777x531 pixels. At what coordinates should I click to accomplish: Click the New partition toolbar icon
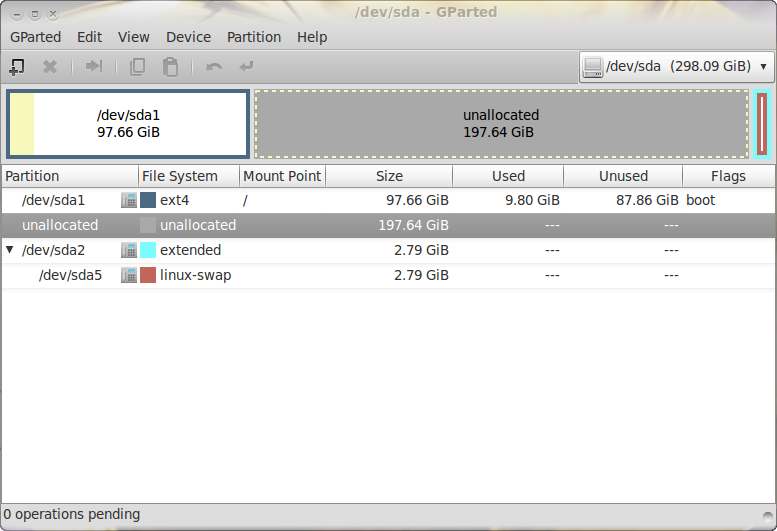coord(17,66)
